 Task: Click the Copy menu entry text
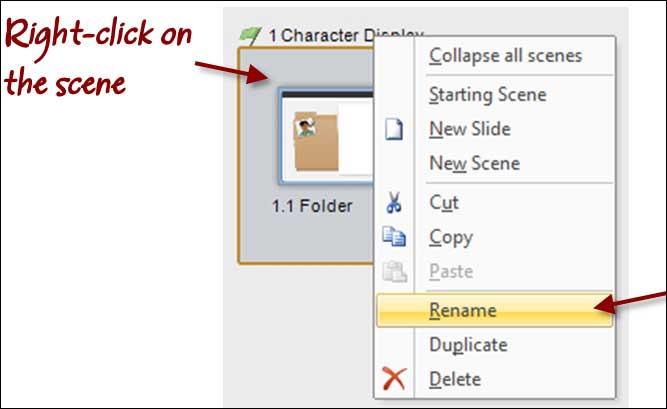pyautogui.click(x=451, y=237)
